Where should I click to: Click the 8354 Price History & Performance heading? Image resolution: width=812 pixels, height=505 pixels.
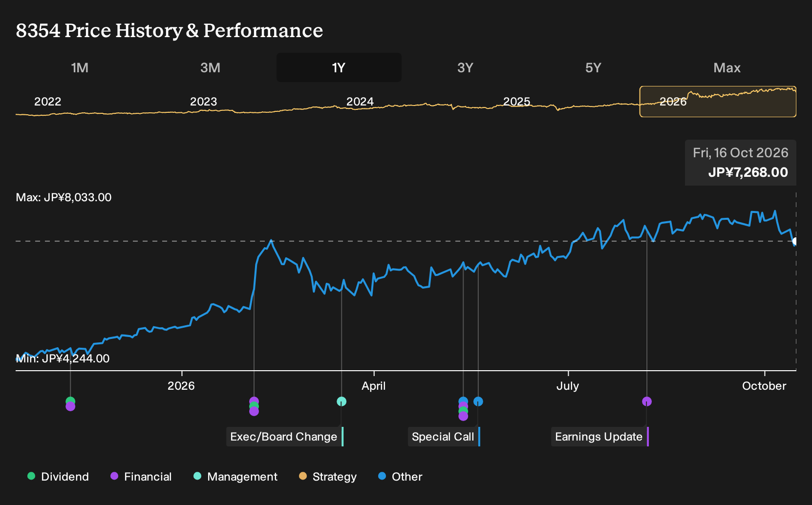(170, 30)
